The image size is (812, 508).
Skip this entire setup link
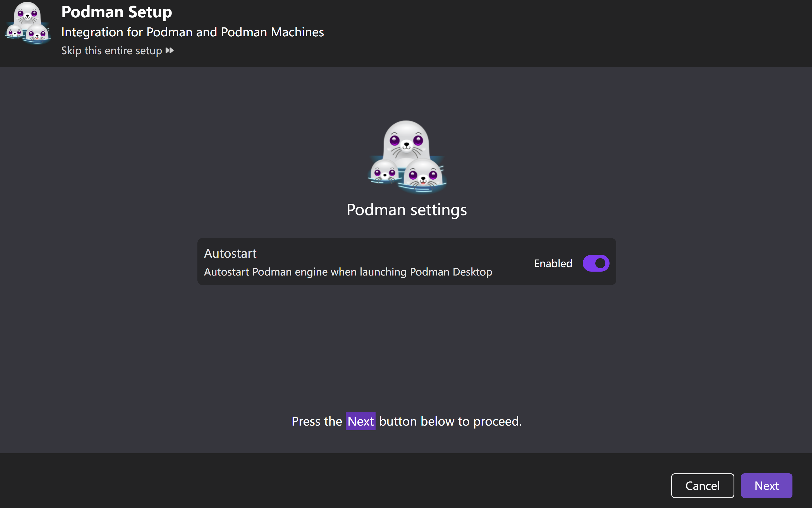(x=117, y=50)
